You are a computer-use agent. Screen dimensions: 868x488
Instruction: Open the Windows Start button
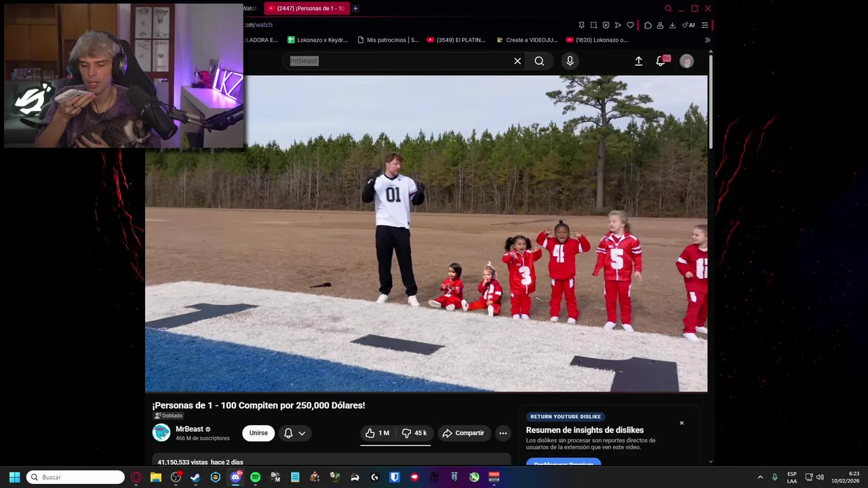14,477
